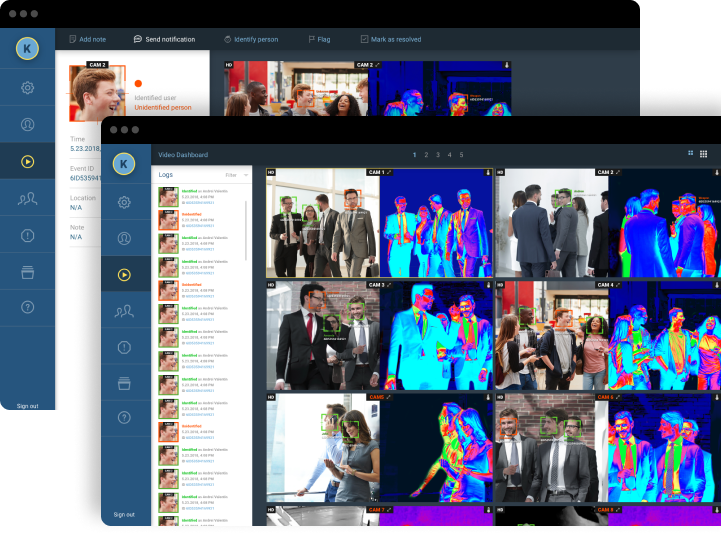Image resolution: width=721 pixels, height=536 pixels.
Task: Open user profile icon in back window sidebar
Action: (27, 124)
